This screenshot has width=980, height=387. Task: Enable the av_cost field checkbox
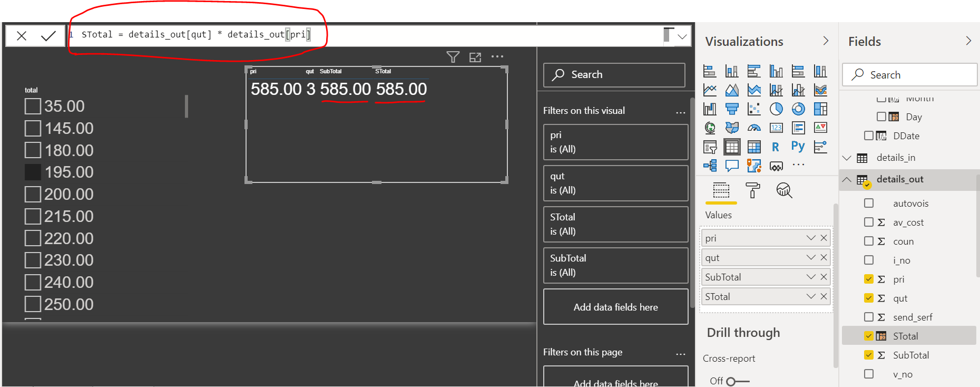869,222
